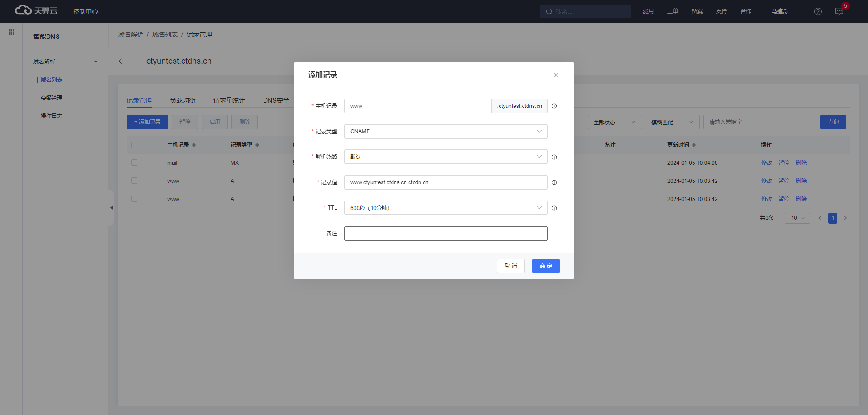Check the second www record checkbox
This screenshot has width=868, height=415.
tap(134, 199)
